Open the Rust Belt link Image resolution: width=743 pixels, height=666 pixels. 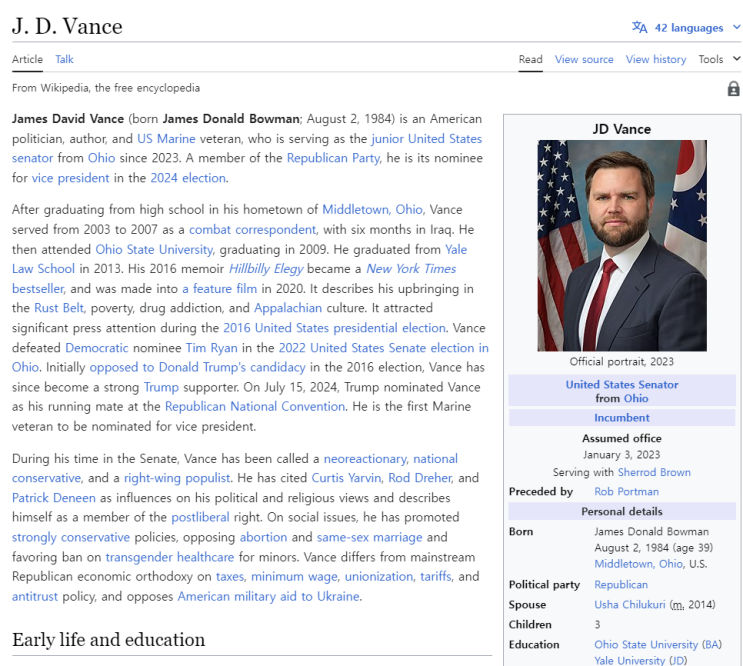[x=59, y=308]
